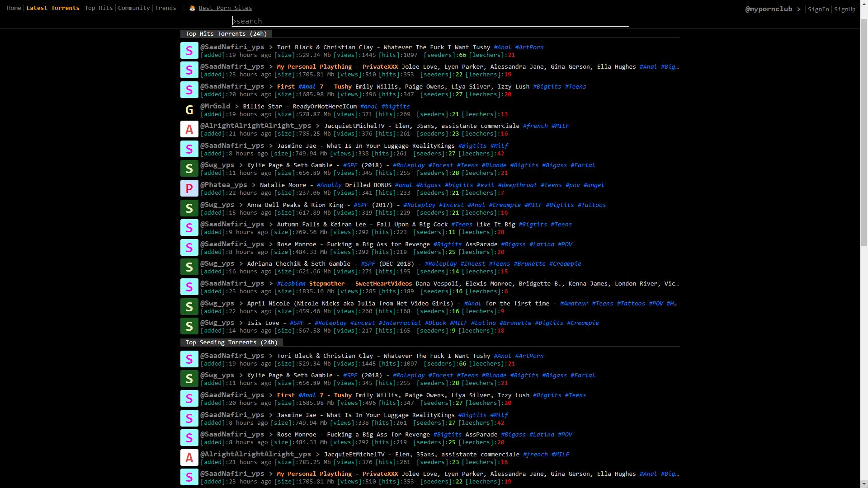Click the #Tattoos tag on Anna Bell Peaks row

[x=592, y=205]
